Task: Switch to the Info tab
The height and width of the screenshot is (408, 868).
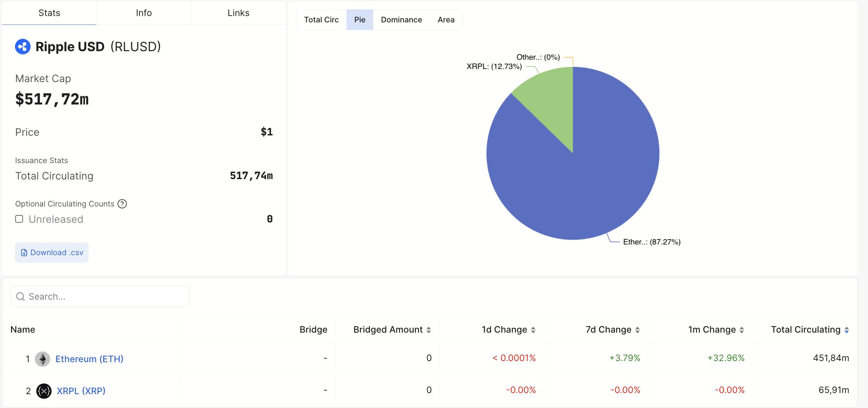Action: (x=144, y=13)
